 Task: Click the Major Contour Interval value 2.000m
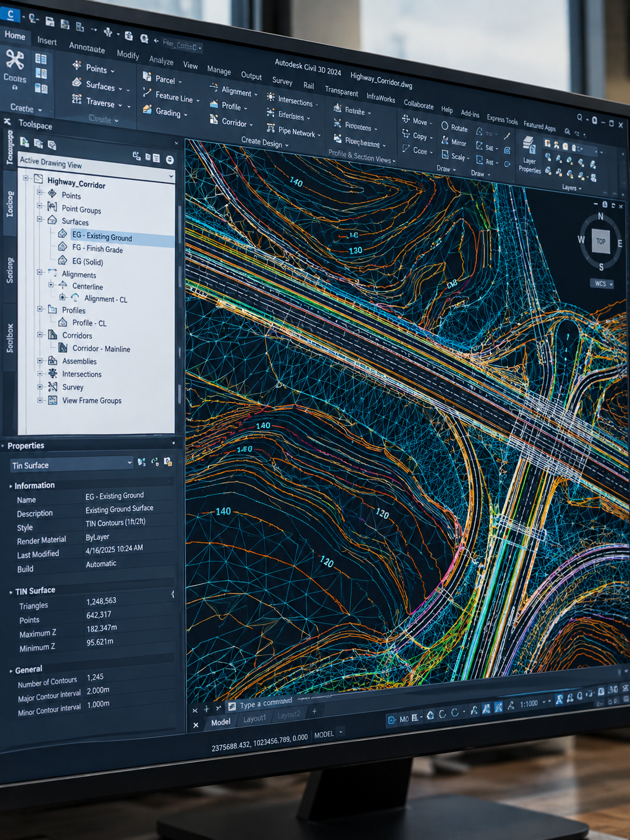[x=98, y=690]
